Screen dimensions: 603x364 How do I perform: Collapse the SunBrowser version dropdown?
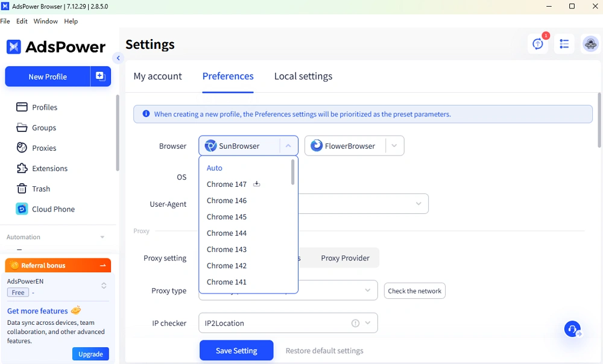[x=288, y=146]
